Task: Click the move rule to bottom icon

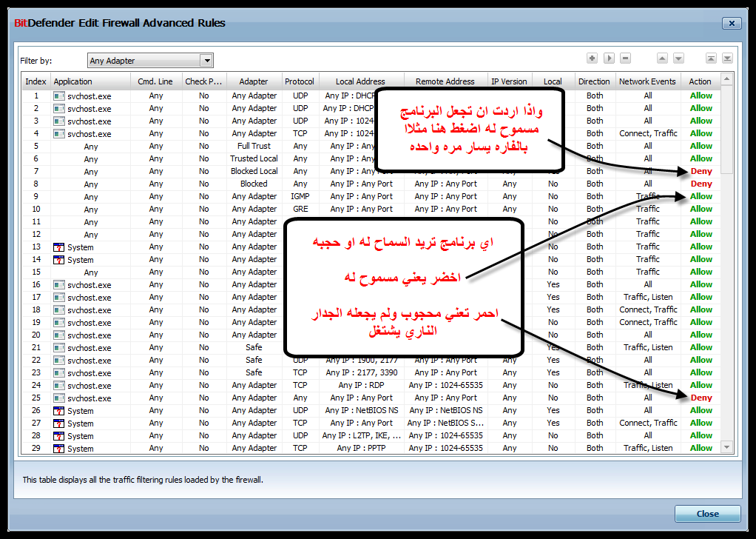Action: 728,58
